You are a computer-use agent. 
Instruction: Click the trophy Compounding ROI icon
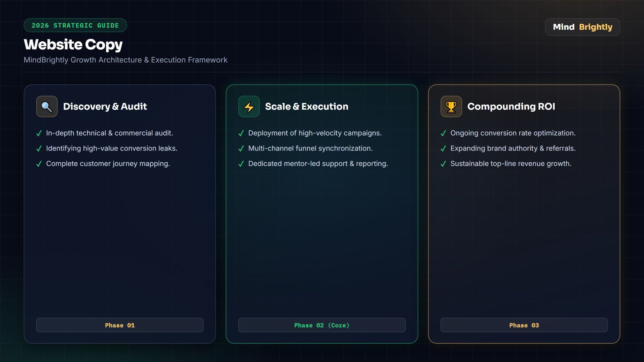coord(451,107)
